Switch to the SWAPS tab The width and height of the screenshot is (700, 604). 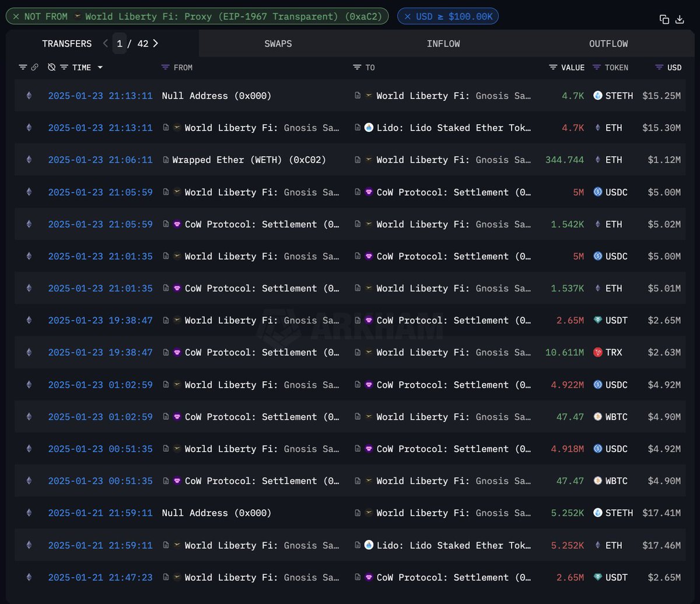pyautogui.click(x=278, y=44)
